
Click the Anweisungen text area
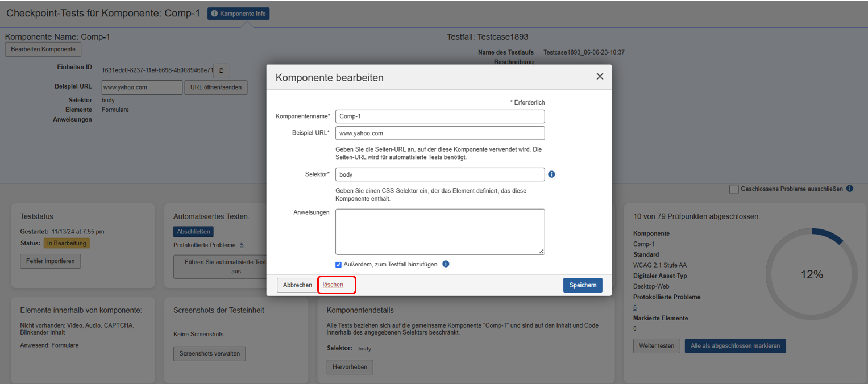(x=439, y=232)
